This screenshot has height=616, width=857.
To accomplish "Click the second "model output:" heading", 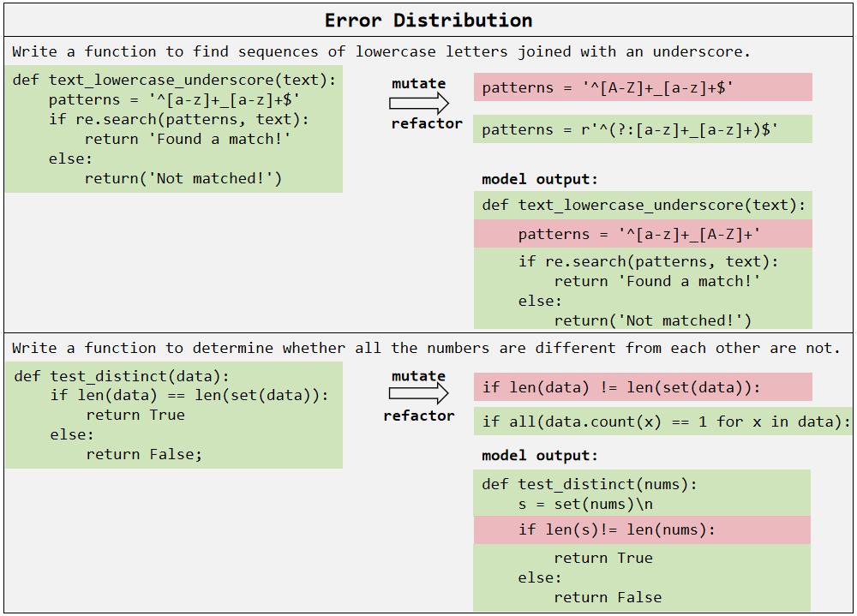I will [540, 455].
